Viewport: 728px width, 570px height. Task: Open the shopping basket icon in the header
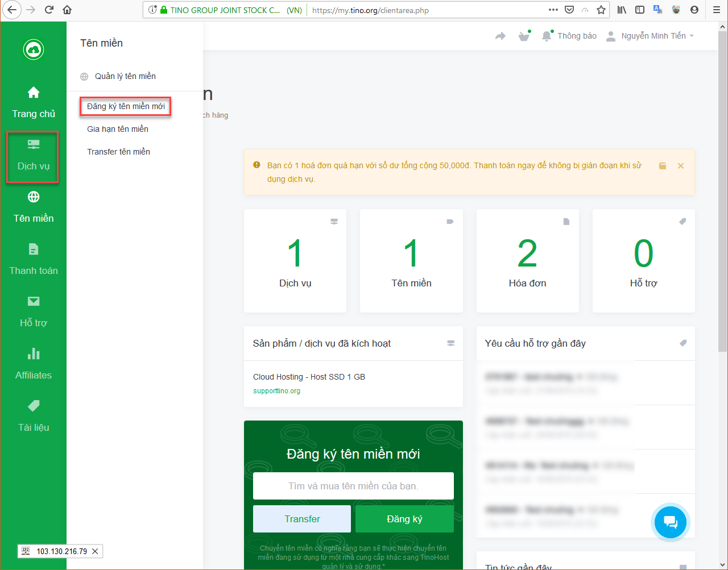coord(524,36)
